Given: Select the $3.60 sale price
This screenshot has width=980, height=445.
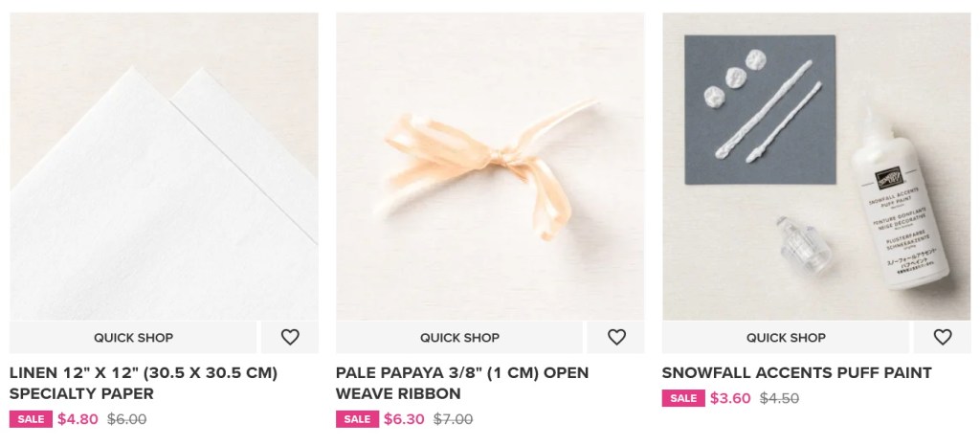Looking at the screenshot, I should 730,398.
